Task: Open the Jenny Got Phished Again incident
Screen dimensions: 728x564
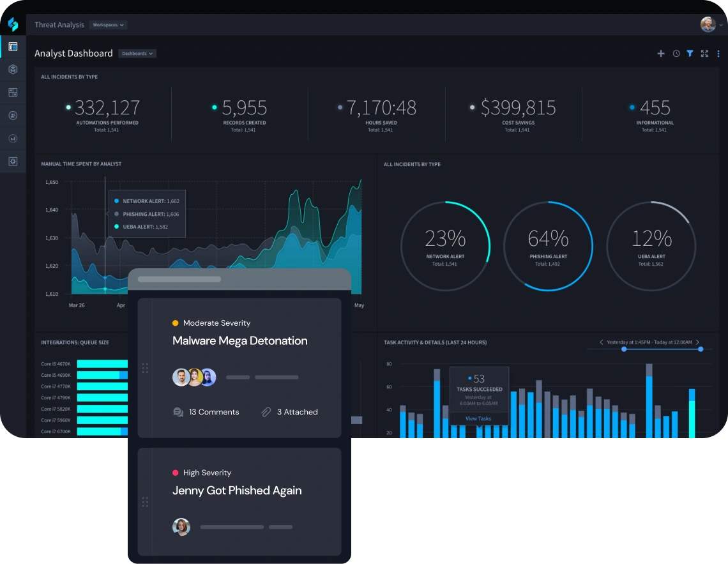Action: [x=237, y=491]
